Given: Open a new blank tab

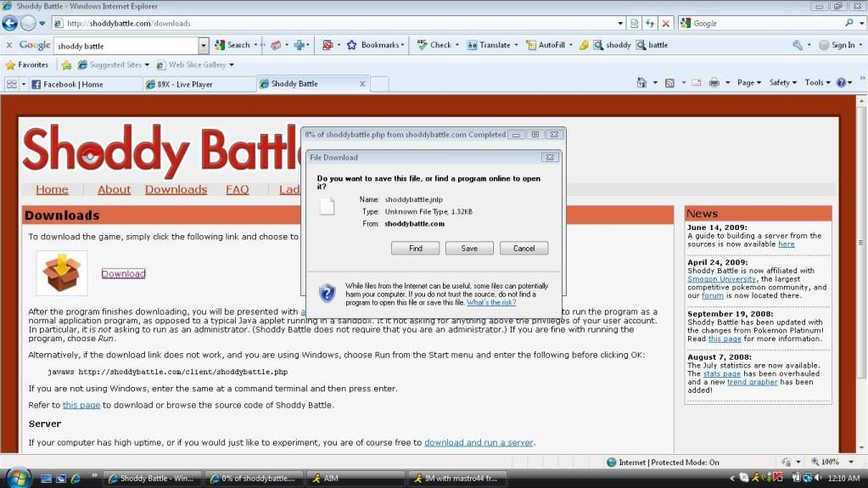Looking at the screenshot, I should tap(379, 84).
